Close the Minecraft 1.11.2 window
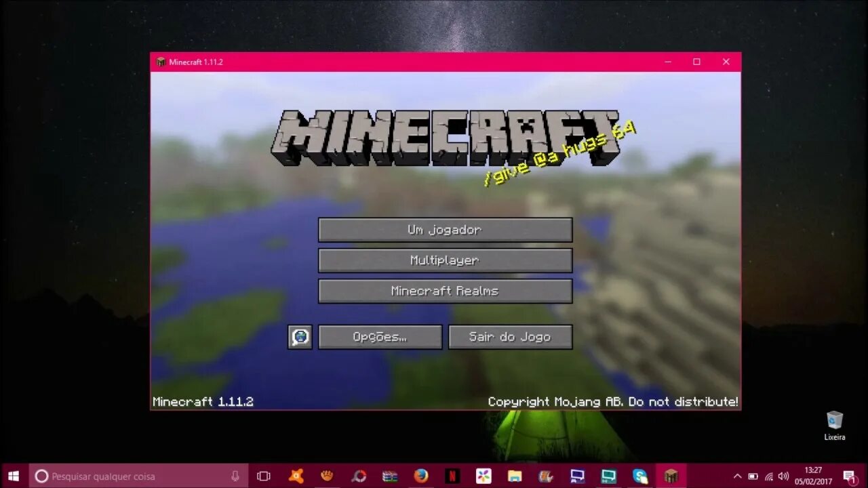The width and height of the screenshot is (868, 488). tap(726, 62)
